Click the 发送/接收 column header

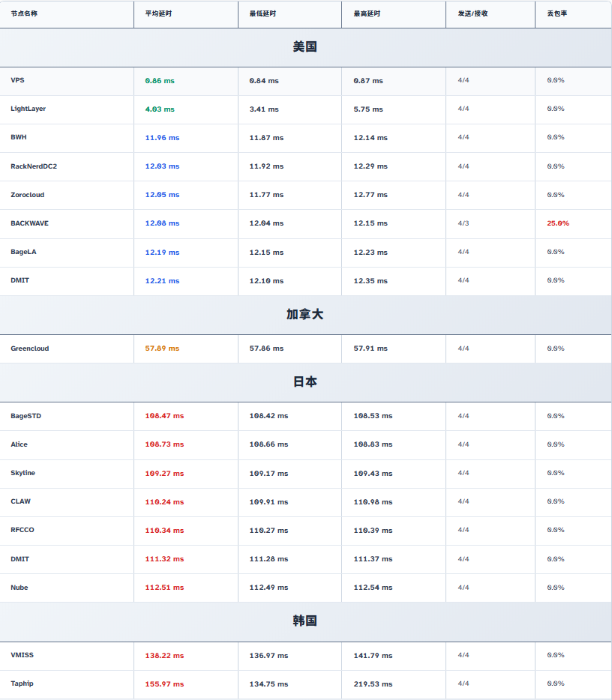click(x=472, y=13)
